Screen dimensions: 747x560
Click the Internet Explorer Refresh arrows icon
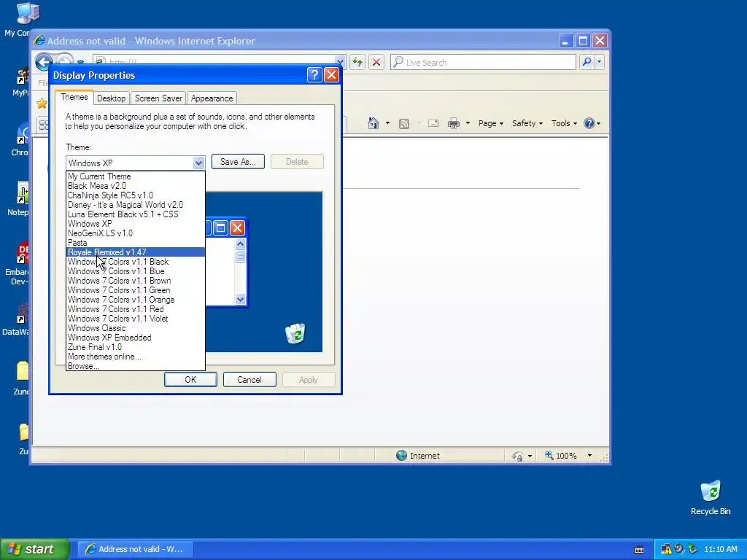coord(357,62)
